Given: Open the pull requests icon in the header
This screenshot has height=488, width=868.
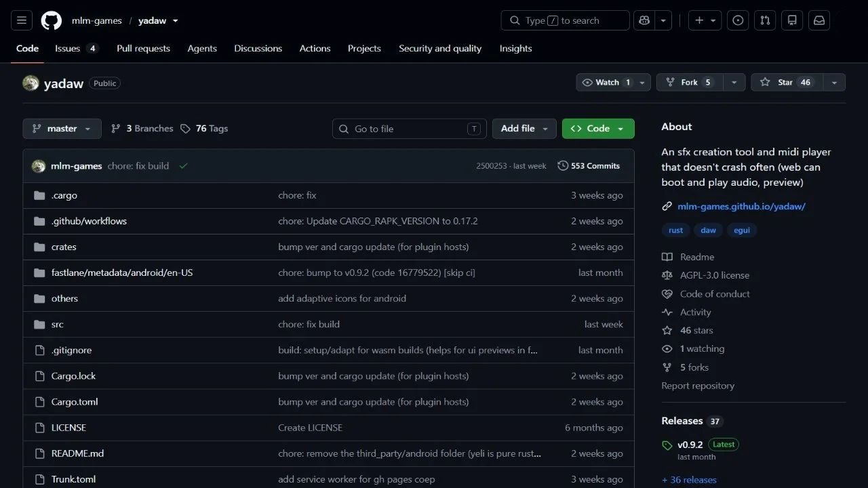Looking at the screenshot, I should 765,20.
